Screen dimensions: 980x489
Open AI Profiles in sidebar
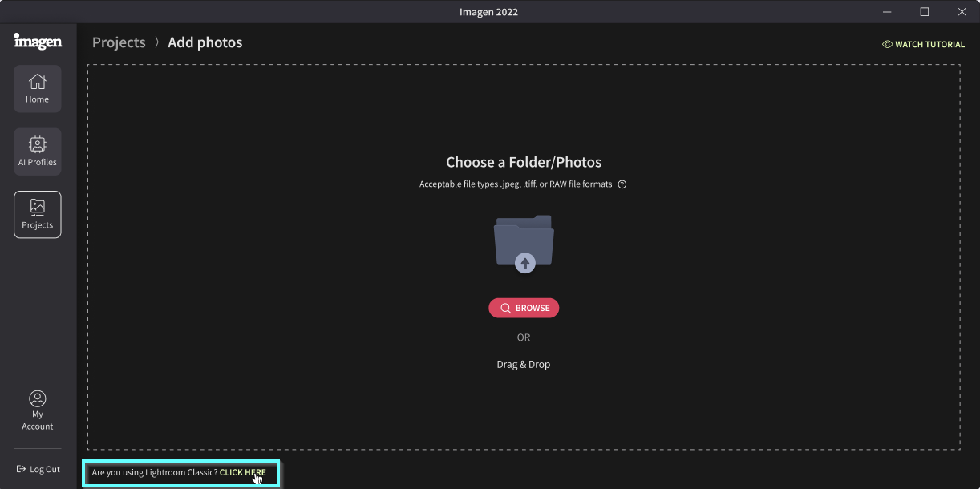38,152
